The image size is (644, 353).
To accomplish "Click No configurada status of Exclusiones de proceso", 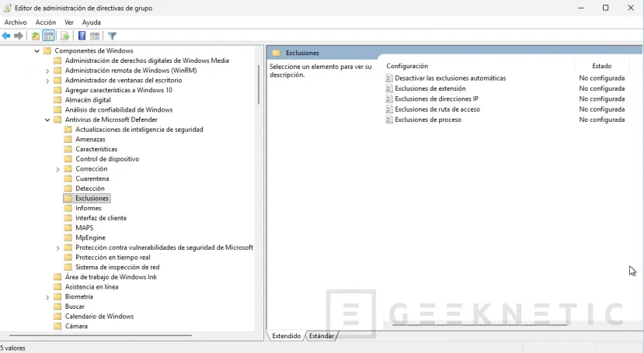I will (x=602, y=119).
